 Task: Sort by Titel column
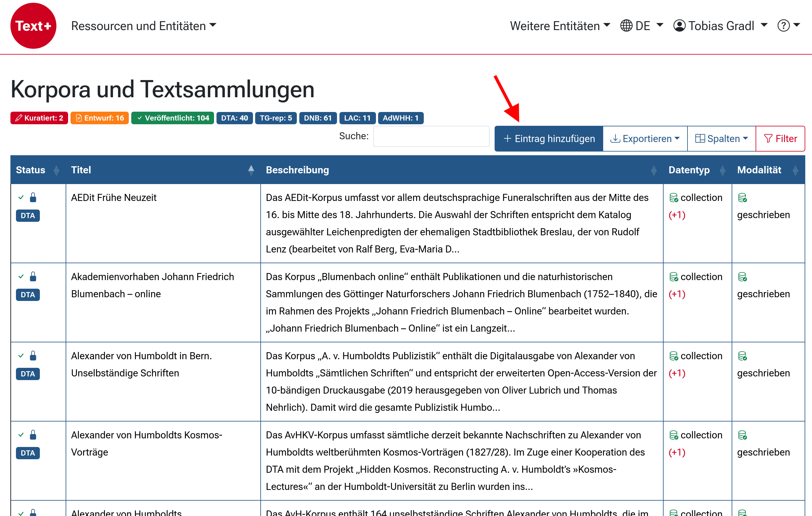point(163,170)
